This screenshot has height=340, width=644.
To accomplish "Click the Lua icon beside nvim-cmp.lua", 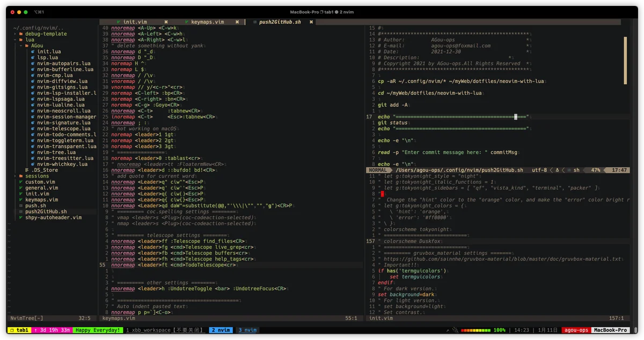I will [x=33, y=75].
